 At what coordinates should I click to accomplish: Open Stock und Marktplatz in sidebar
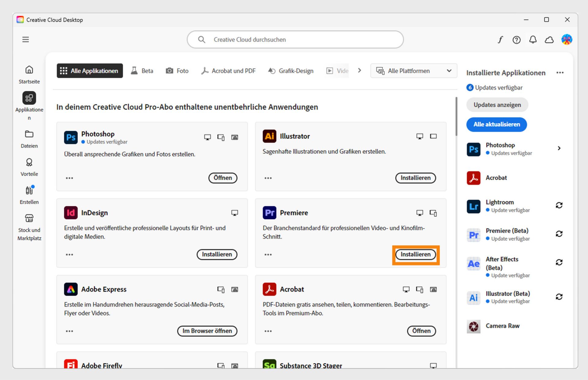[x=29, y=227]
